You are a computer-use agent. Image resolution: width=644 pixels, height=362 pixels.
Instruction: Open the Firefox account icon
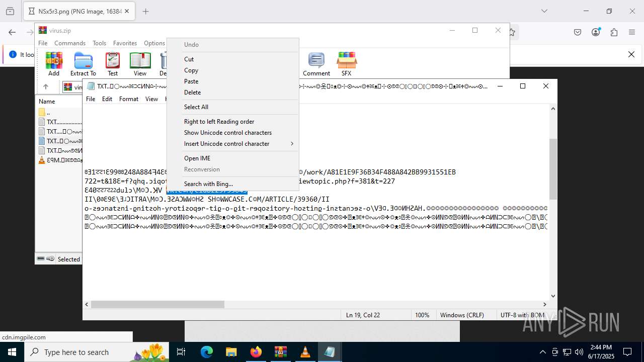click(x=596, y=32)
